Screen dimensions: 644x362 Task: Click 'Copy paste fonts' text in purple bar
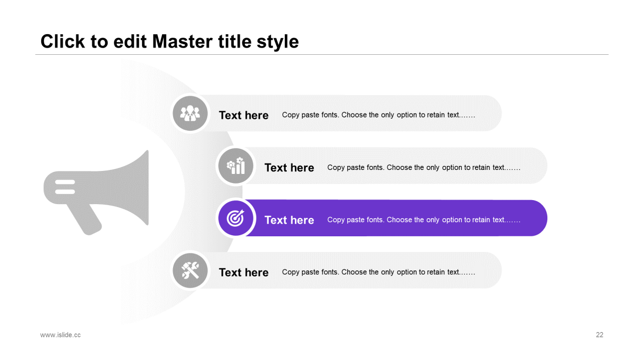424,220
